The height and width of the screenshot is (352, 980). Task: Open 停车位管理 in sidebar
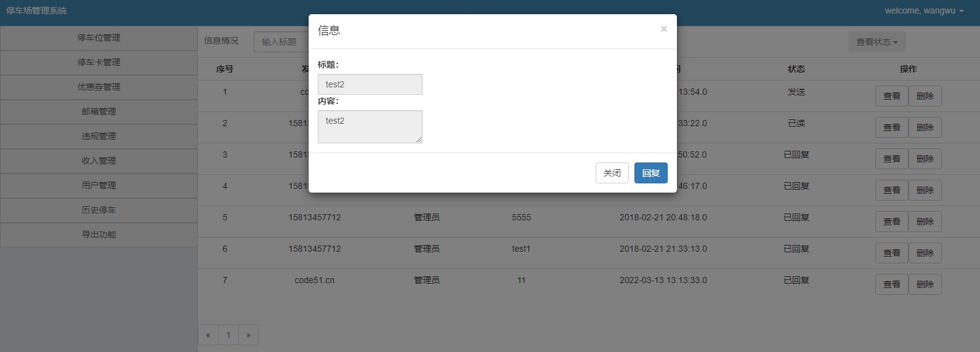click(99, 38)
